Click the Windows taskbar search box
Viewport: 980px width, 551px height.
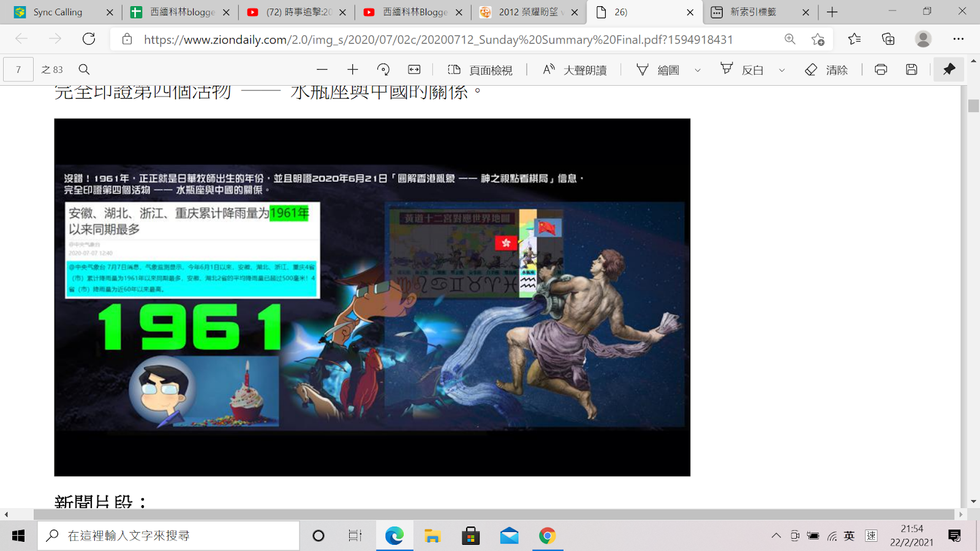tap(168, 536)
